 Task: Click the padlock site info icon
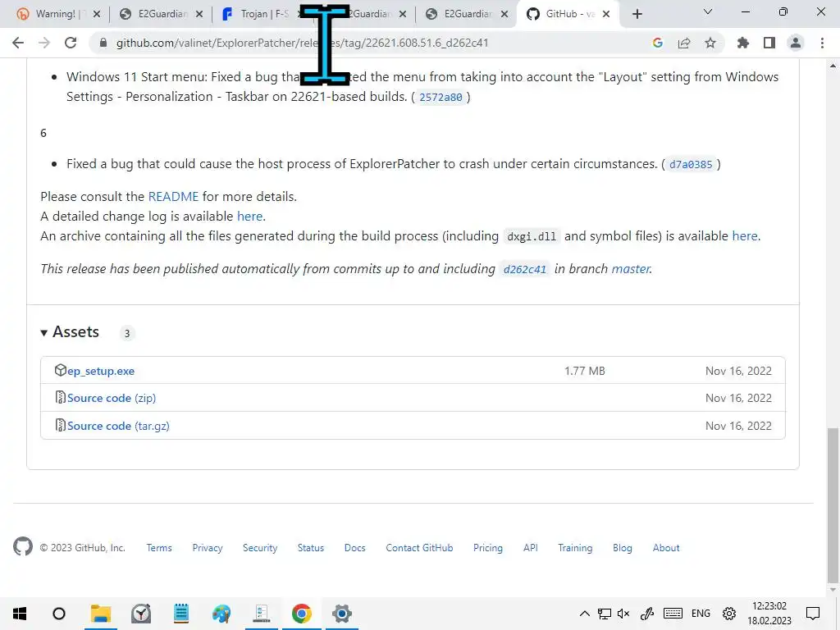pos(103,43)
